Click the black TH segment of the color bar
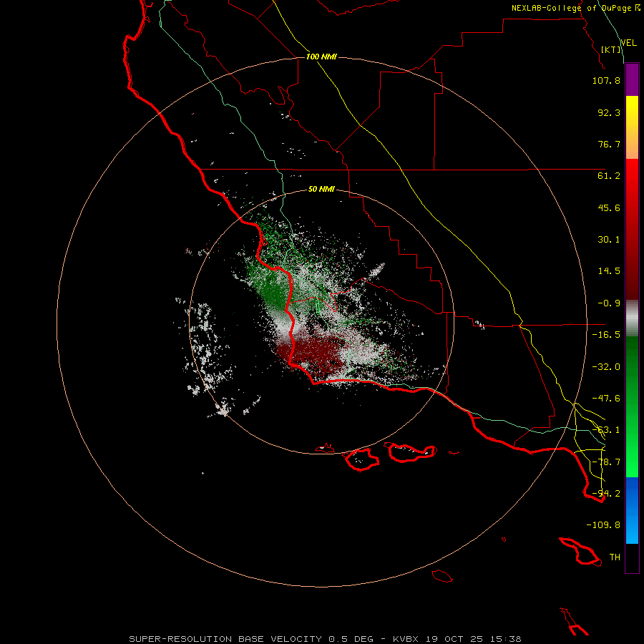The height and width of the screenshot is (644, 644). pyautogui.click(x=632, y=558)
